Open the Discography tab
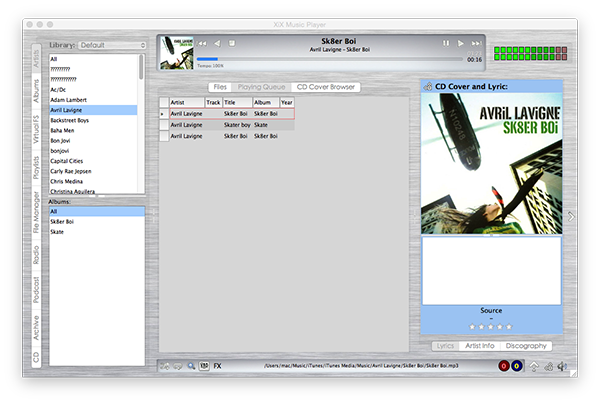Viewport: 600px width, 404px height. click(x=526, y=346)
